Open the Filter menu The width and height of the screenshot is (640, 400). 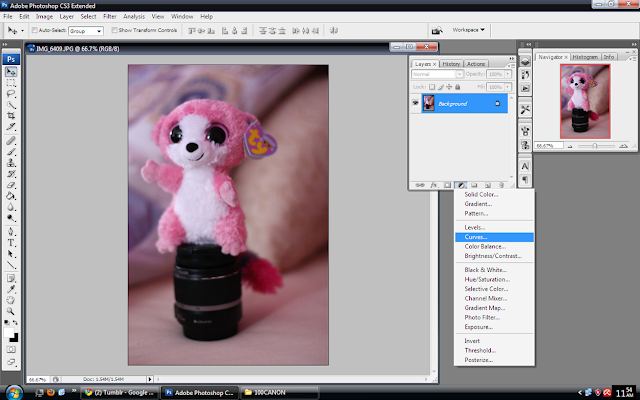point(110,17)
